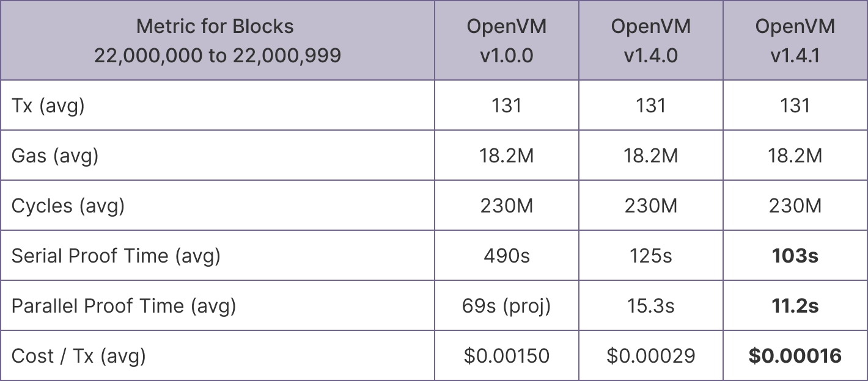
Task: Select the OpenVM v1.4.0 column header
Action: 650,41
